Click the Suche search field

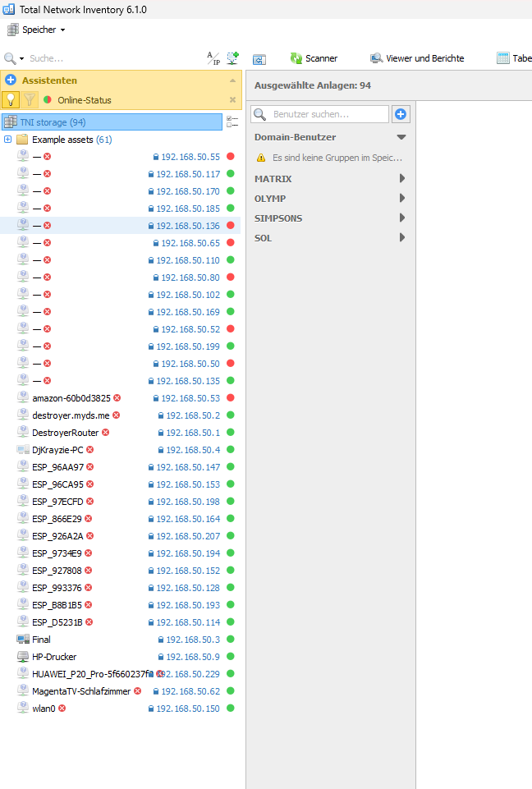pyautogui.click(x=115, y=58)
